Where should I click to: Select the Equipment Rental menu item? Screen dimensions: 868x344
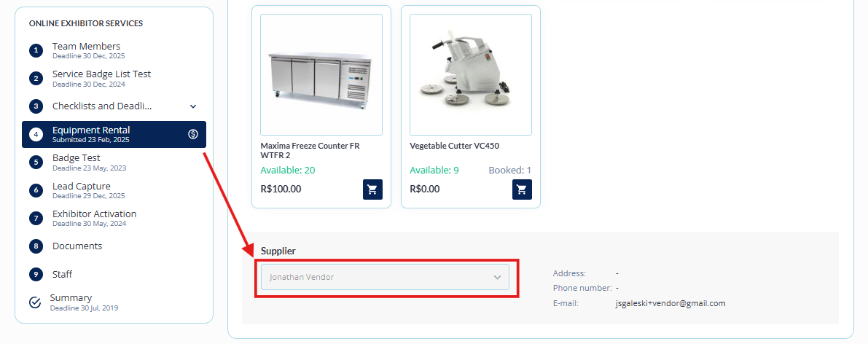[x=114, y=135]
